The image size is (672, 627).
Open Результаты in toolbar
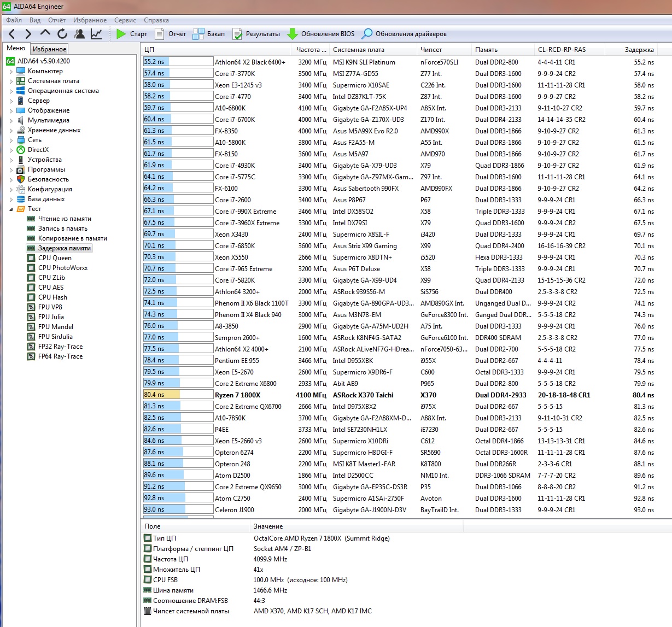pos(256,34)
